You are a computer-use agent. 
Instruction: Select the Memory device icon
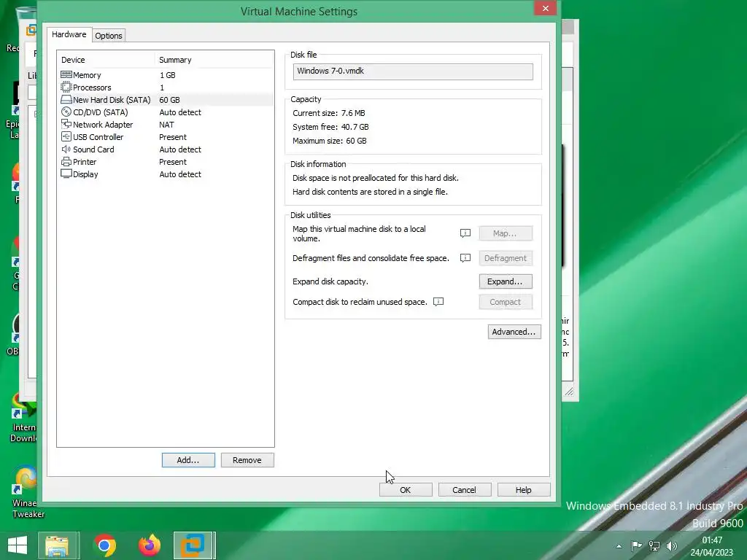click(66, 75)
